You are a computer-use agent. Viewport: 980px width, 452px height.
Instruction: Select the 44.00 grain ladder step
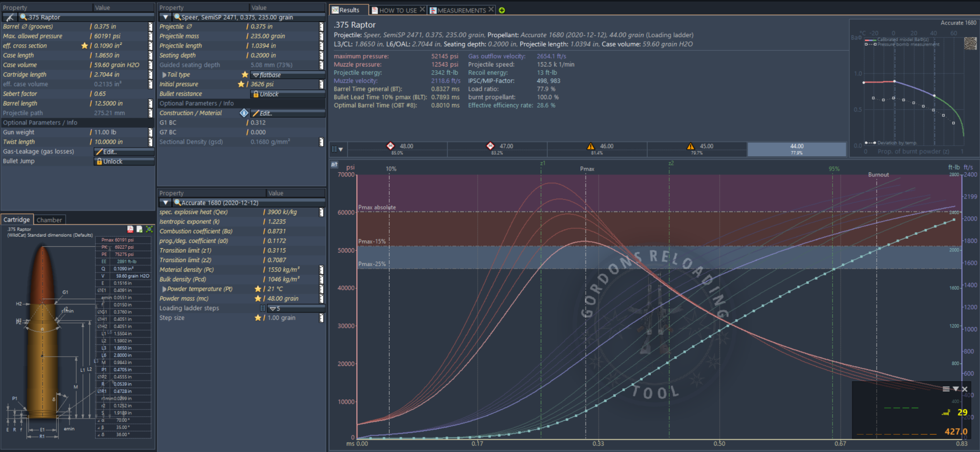pyautogui.click(x=797, y=149)
